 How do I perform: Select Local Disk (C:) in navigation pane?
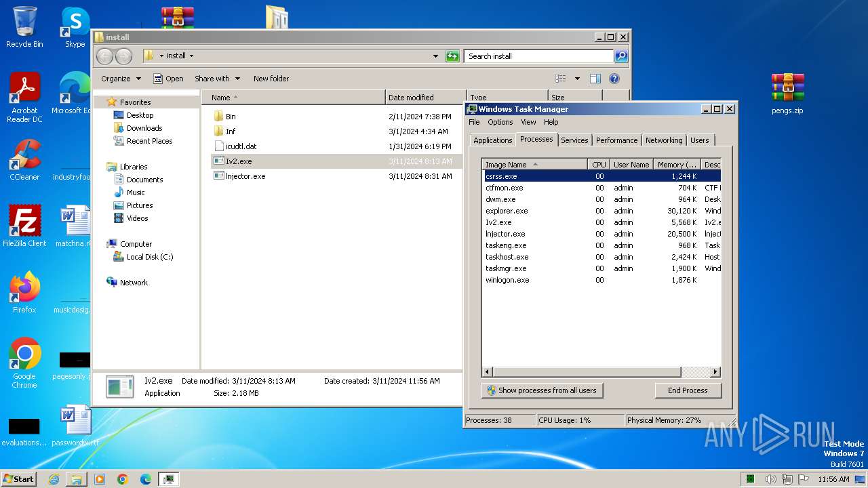pyautogui.click(x=150, y=257)
